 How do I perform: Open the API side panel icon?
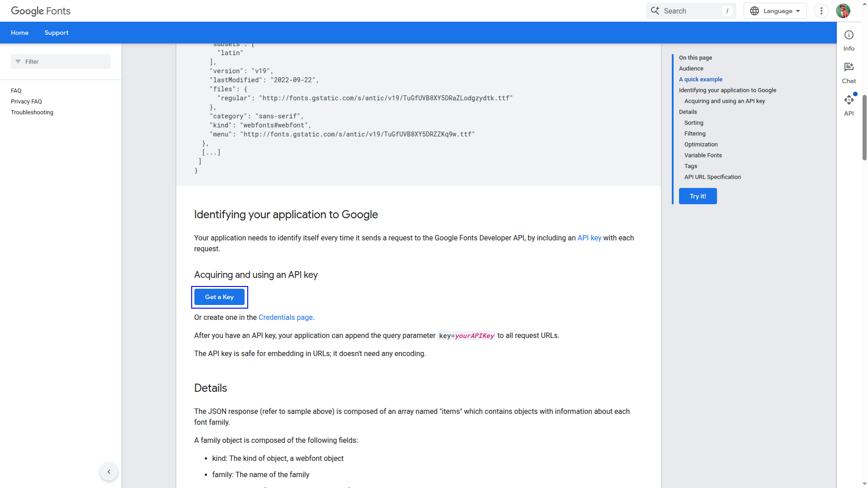(x=849, y=100)
